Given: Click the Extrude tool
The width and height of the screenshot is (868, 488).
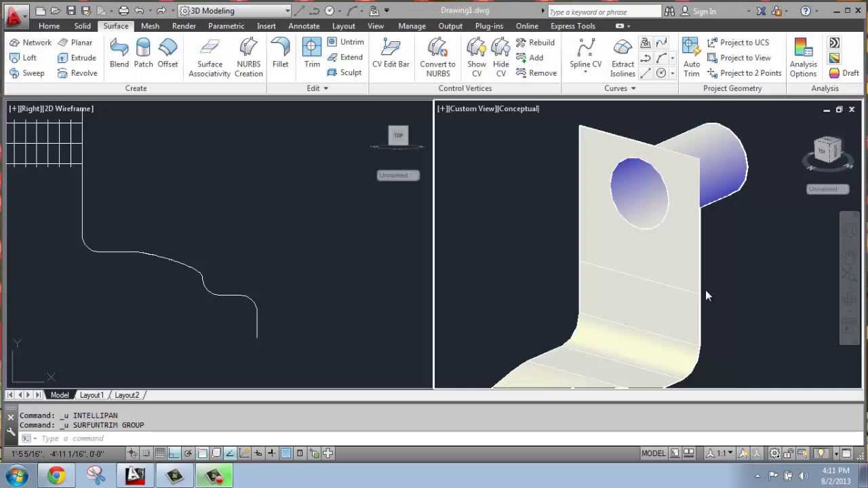Looking at the screenshot, I should coord(77,58).
